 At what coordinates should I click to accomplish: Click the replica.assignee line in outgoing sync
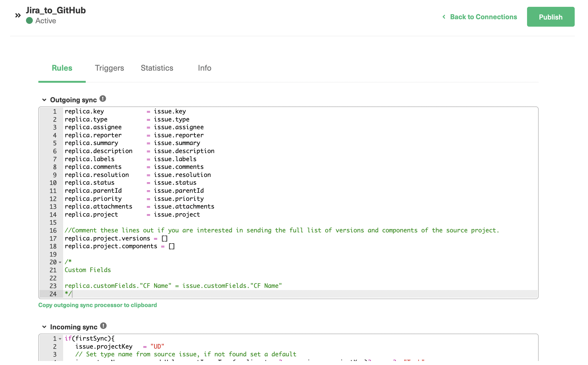click(x=134, y=127)
